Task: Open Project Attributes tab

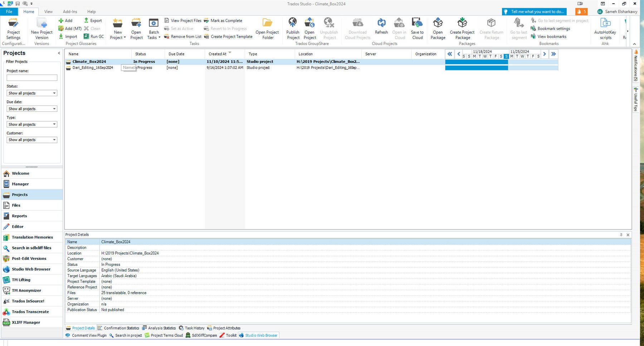Action: point(224,328)
